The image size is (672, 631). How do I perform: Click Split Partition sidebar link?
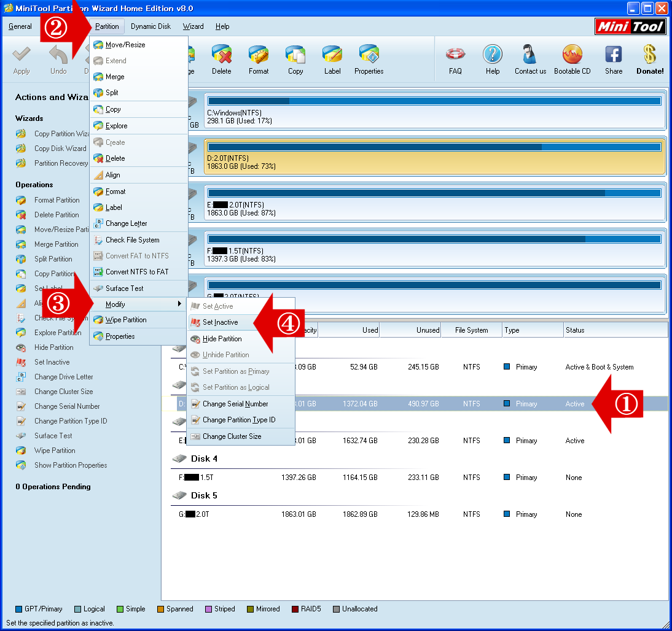(53, 259)
